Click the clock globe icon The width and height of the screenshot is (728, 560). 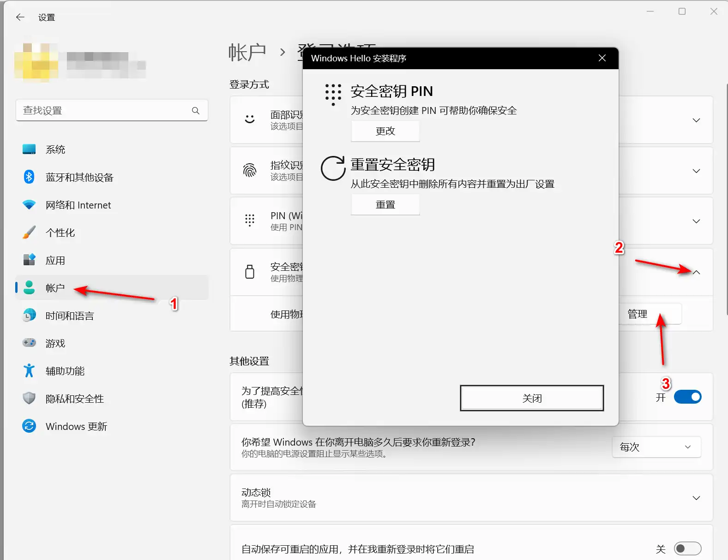(29, 315)
